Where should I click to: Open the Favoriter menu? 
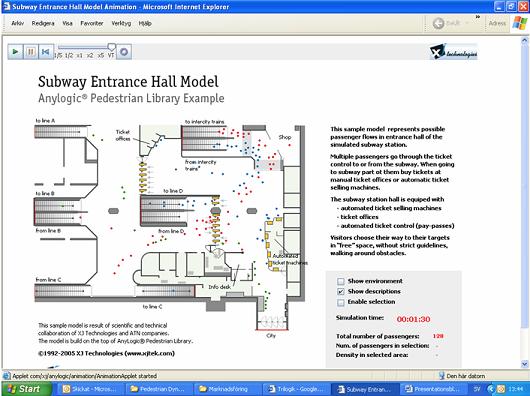tap(92, 23)
